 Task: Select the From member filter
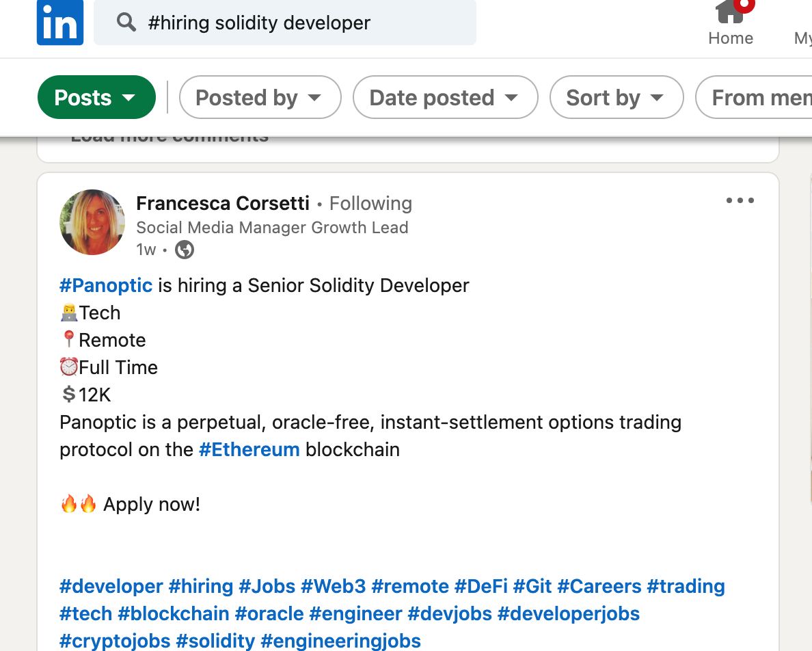pyautogui.click(x=755, y=97)
